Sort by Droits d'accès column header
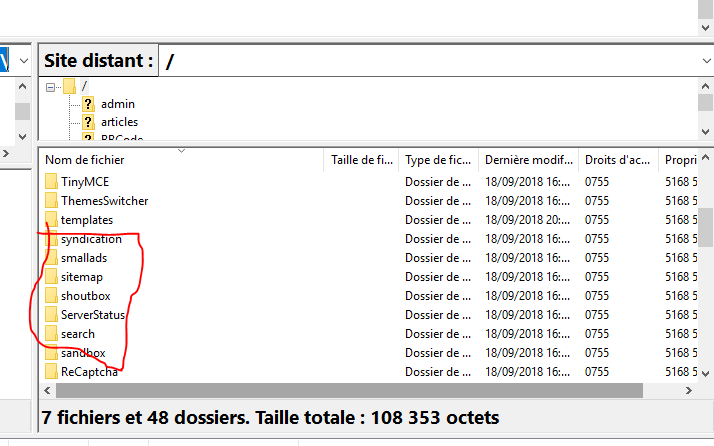 tap(618, 160)
